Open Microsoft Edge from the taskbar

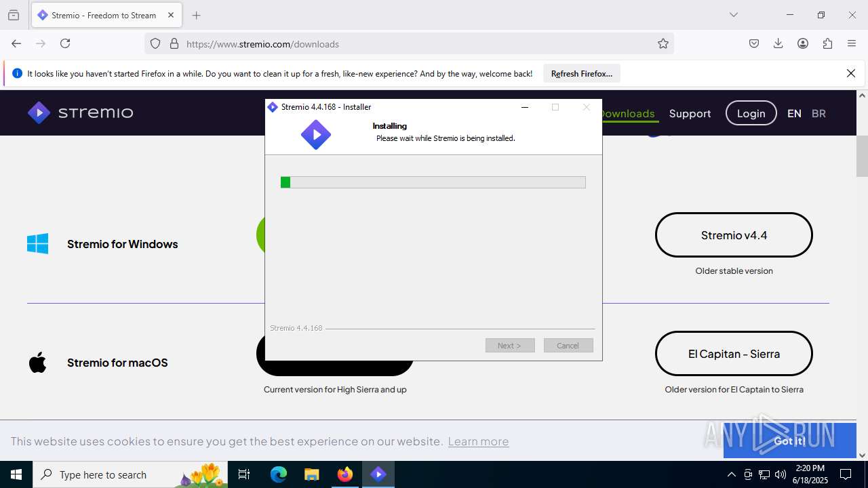click(279, 474)
